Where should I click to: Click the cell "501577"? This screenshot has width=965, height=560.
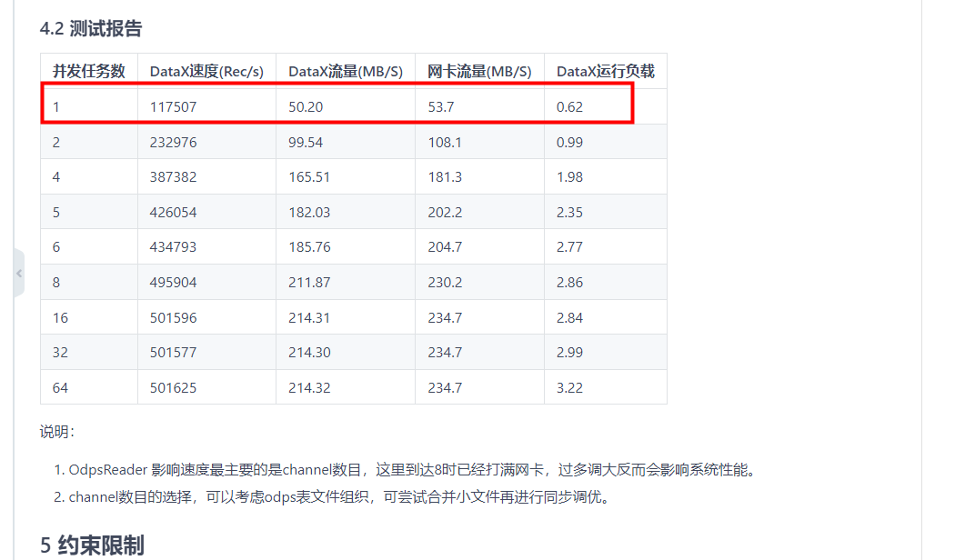coord(206,352)
